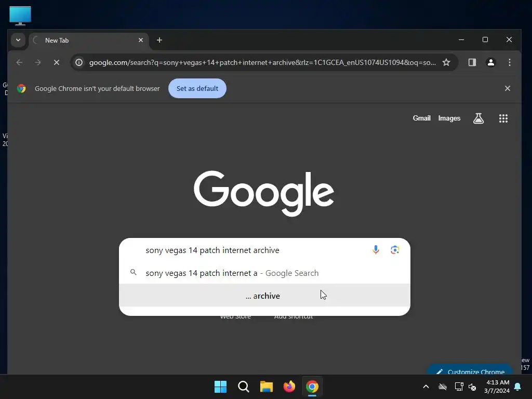Start voice search with microphone

(376, 250)
